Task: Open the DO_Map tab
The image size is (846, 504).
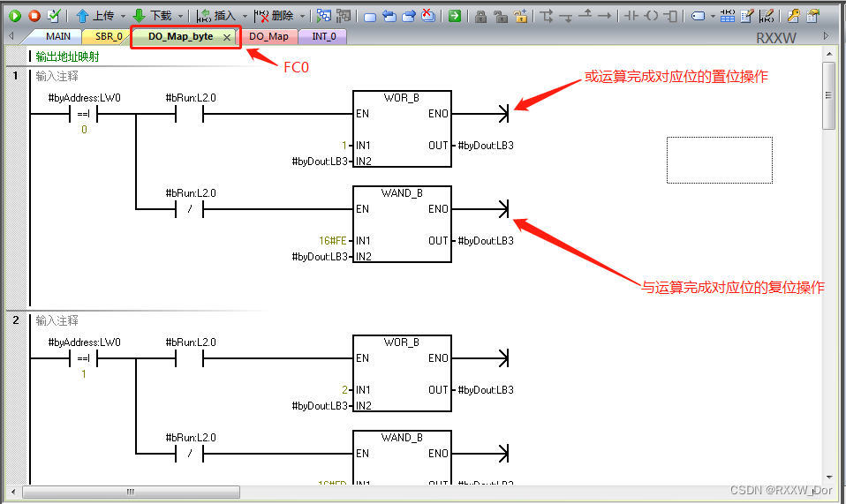Action: tap(268, 37)
